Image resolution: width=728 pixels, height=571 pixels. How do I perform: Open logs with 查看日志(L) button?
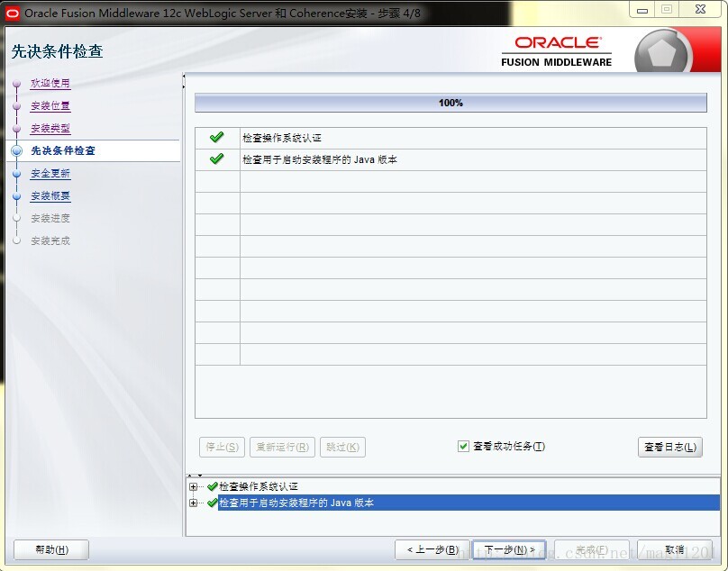point(670,447)
